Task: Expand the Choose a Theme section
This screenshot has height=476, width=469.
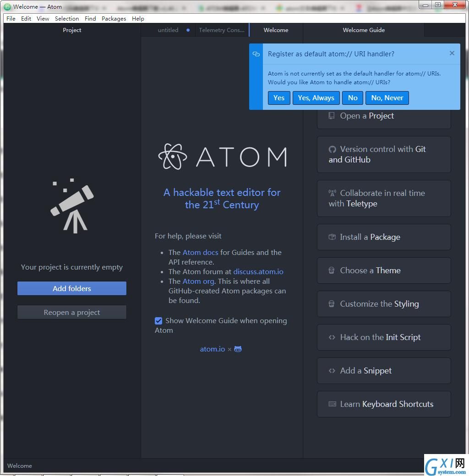Action: pos(384,270)
